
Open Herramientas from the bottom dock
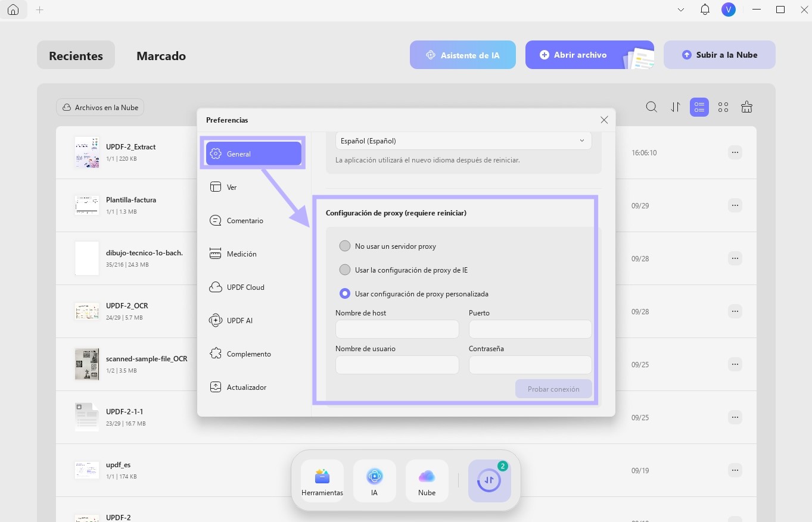pos(322,481)
